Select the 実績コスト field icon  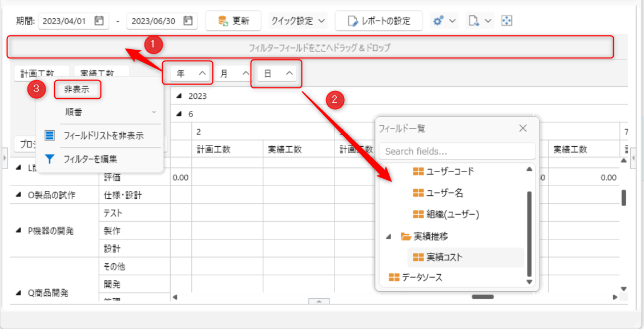point(418,258)
